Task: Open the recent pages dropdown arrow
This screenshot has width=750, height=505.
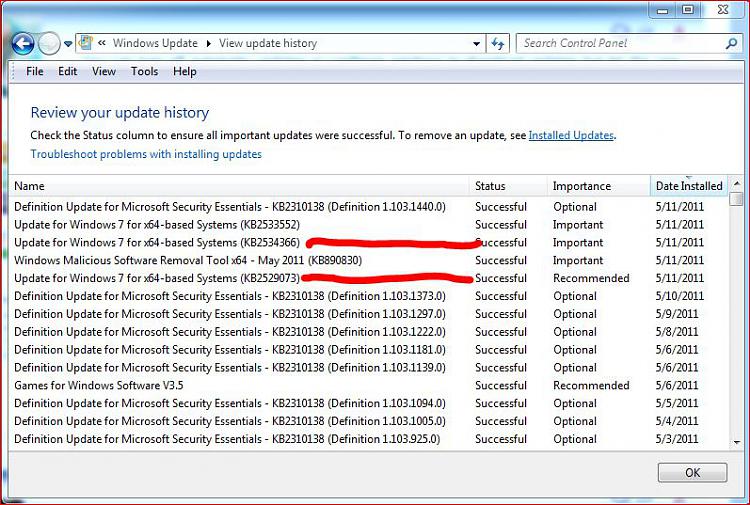Action: click(68, 44)
